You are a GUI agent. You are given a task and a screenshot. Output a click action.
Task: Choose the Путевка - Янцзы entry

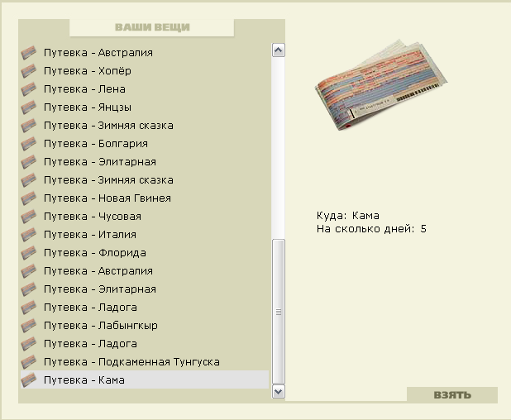click(88, 107)
